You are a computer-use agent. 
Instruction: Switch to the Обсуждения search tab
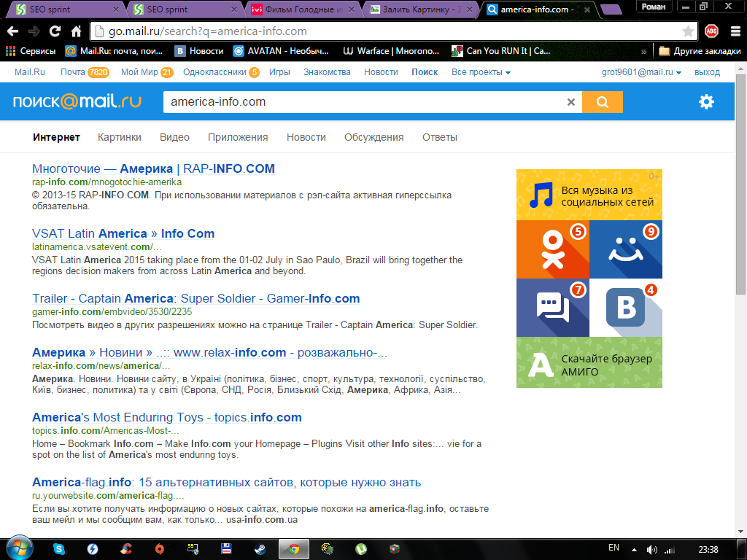[374, 138]
